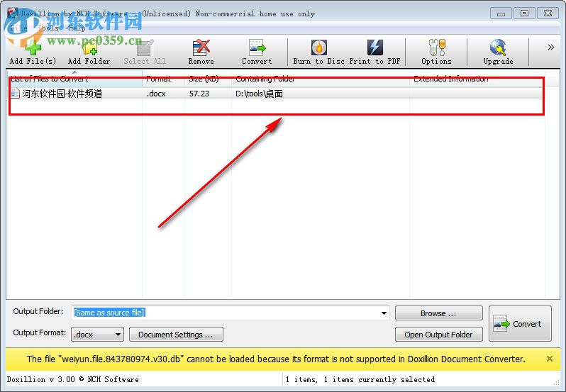Maximize the Doxillion window
This screenshot has width=566, height=392.
point(524,13)
